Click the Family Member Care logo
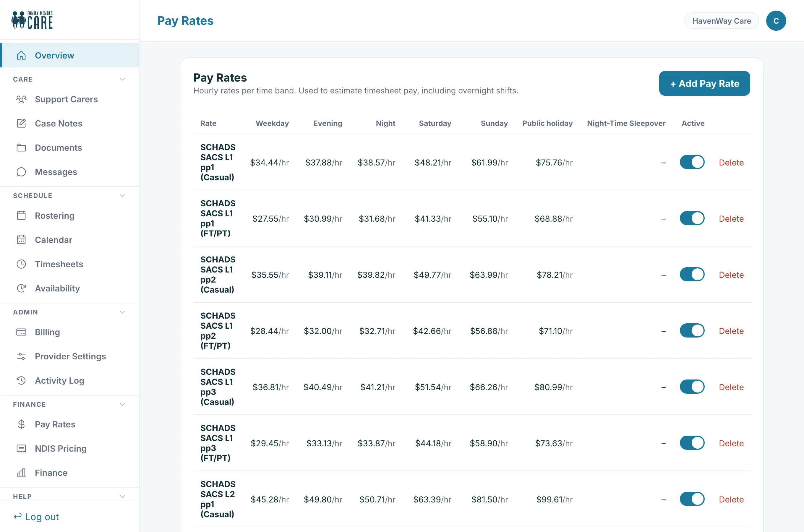The height and width of the screenshot is (532, 804). (x=32, y=20)
